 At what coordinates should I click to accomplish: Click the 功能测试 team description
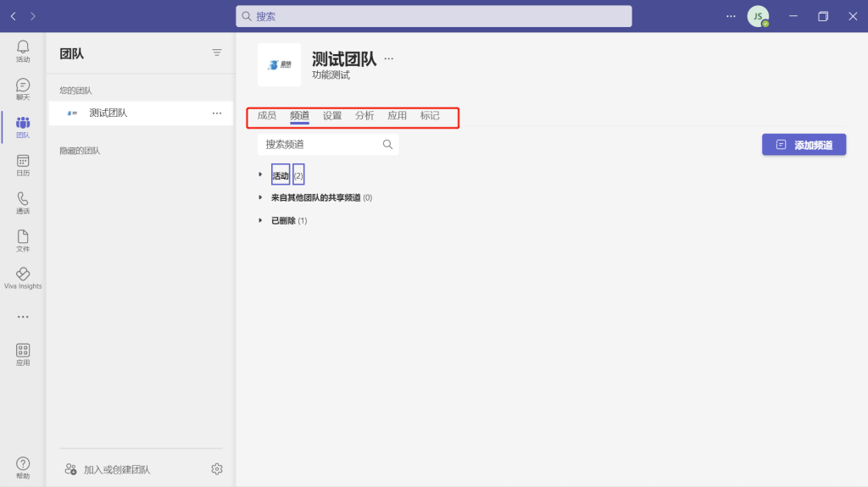point(331,75)
